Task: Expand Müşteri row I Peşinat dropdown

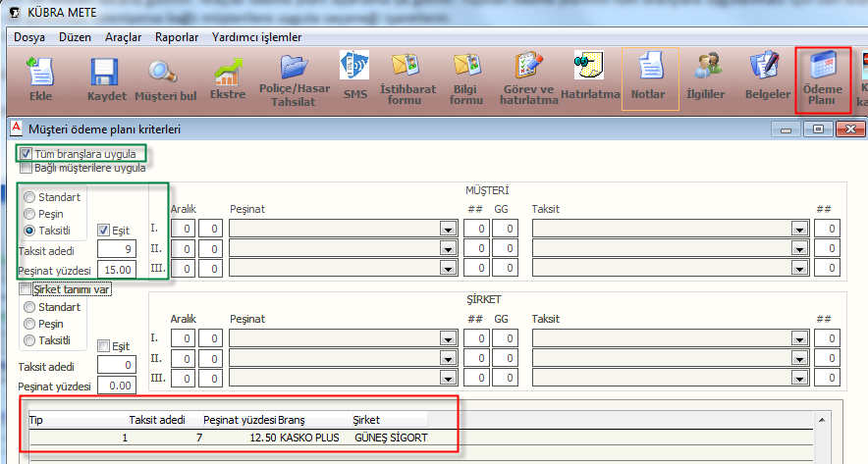Action: (x=448, y=229)
